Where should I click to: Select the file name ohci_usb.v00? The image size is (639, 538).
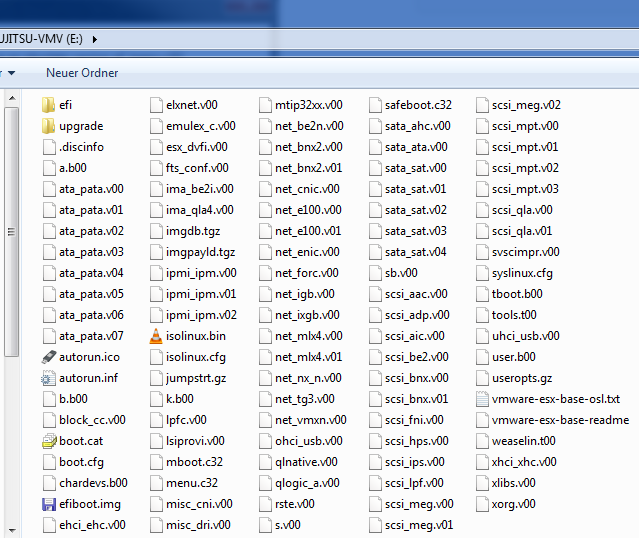point(309,441)
